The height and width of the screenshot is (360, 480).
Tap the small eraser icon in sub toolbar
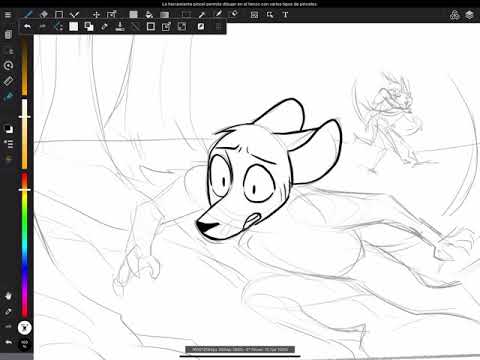coord(104,26)
